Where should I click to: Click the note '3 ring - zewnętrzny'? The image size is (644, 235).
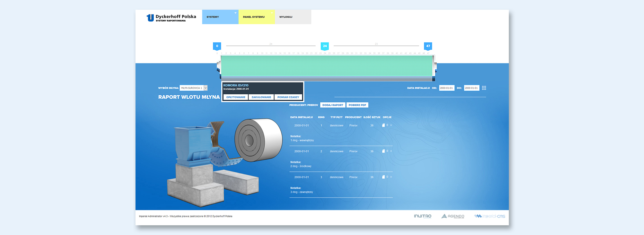(302, 192)
